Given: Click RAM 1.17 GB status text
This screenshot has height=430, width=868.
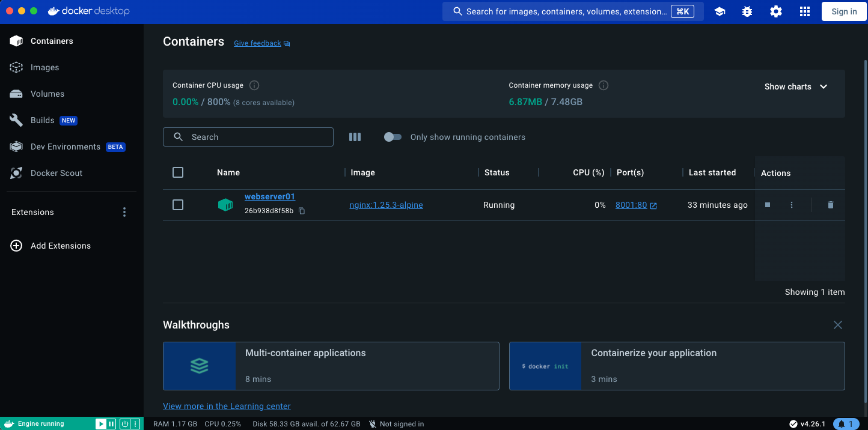Looking at the screenshot, I should 175,424.
